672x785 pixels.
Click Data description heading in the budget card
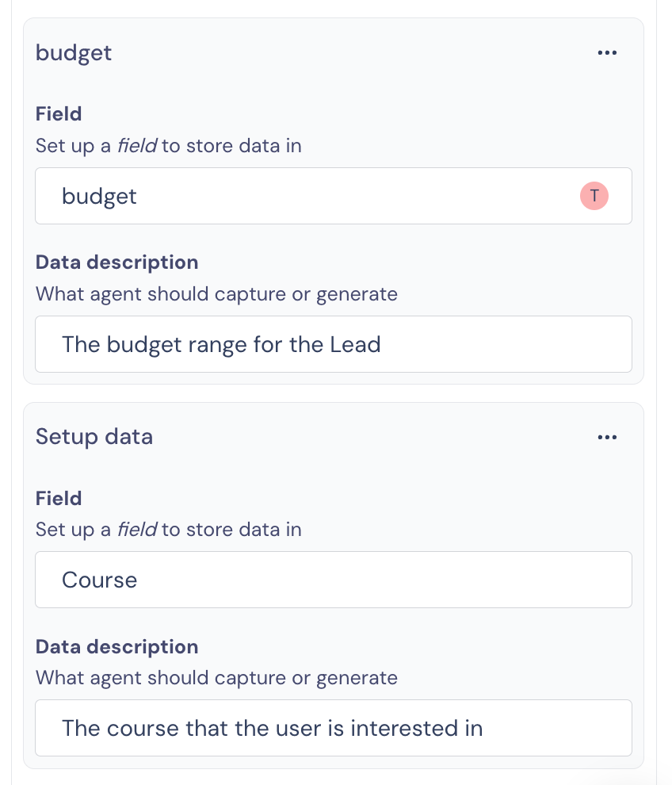tap(116, 262)
